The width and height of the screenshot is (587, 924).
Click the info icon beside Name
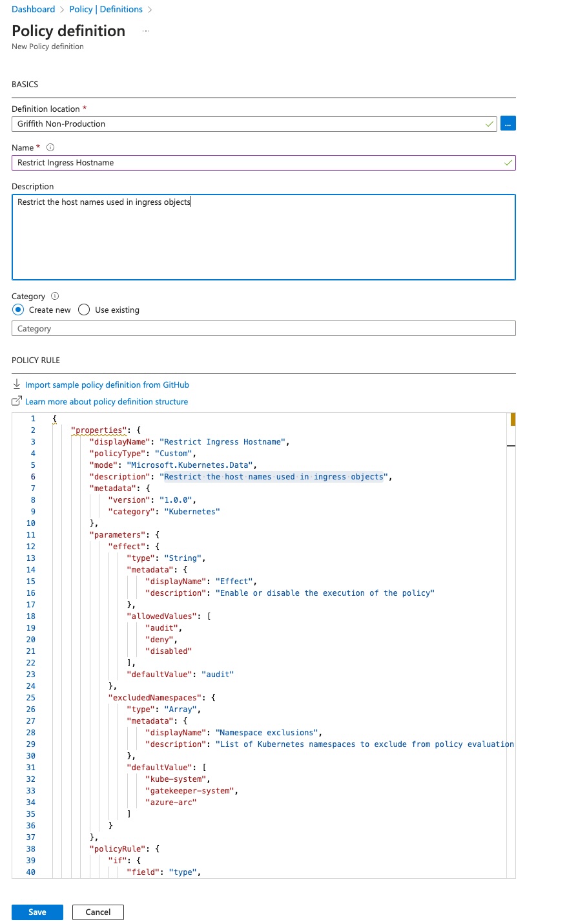click(x=50, y=147)
